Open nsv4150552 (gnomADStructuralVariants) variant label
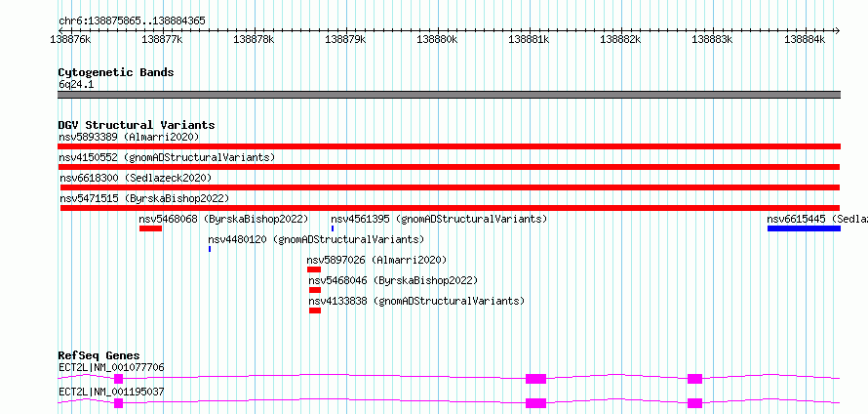The image size is (868, 414). (x=167, y=157)
